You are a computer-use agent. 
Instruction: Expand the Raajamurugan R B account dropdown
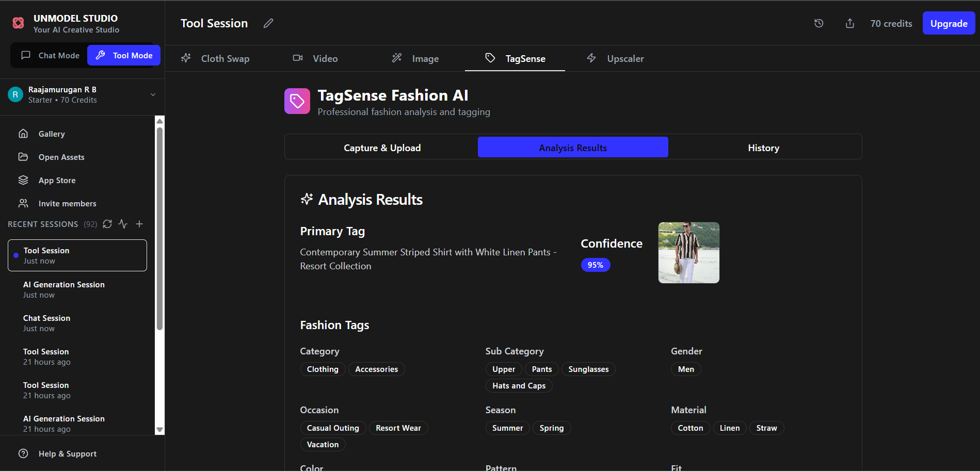153,94
